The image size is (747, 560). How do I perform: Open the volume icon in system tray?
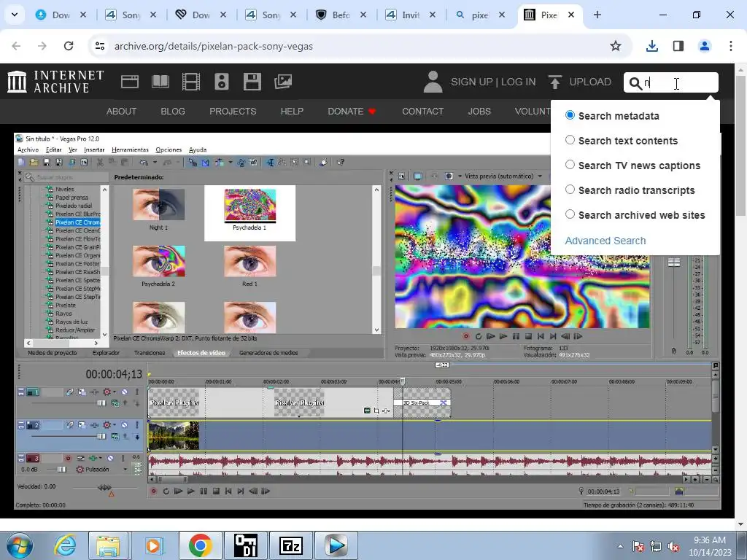coord(673,546)
